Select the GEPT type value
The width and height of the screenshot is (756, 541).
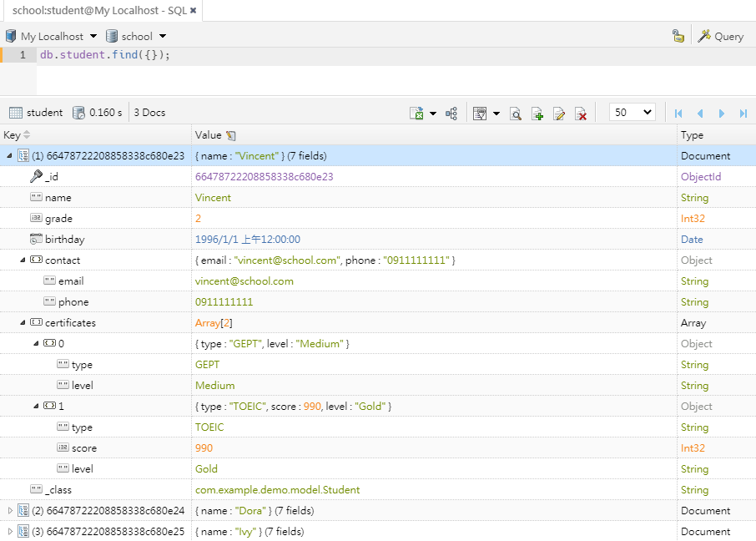(207, 364)
